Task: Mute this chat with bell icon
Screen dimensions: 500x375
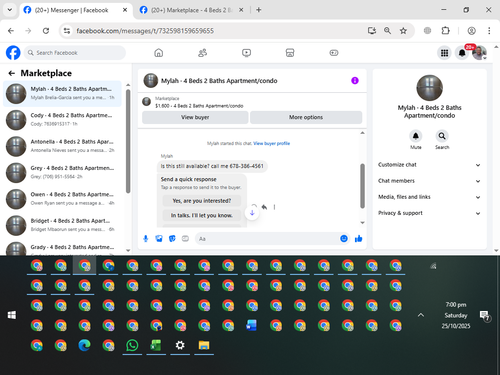Action: click(x=416, y=136)
